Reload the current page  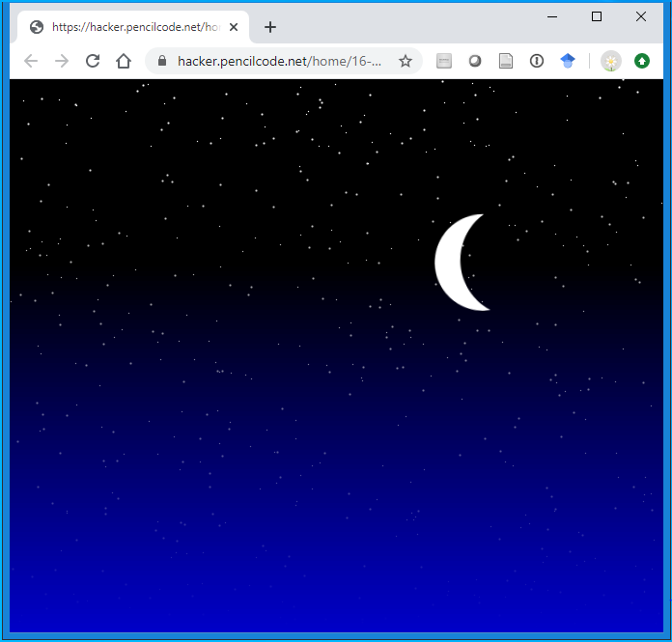93,61
